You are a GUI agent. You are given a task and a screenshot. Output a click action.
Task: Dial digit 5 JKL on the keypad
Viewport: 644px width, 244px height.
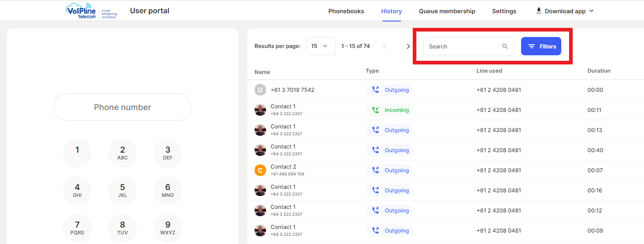pos(122,191)
